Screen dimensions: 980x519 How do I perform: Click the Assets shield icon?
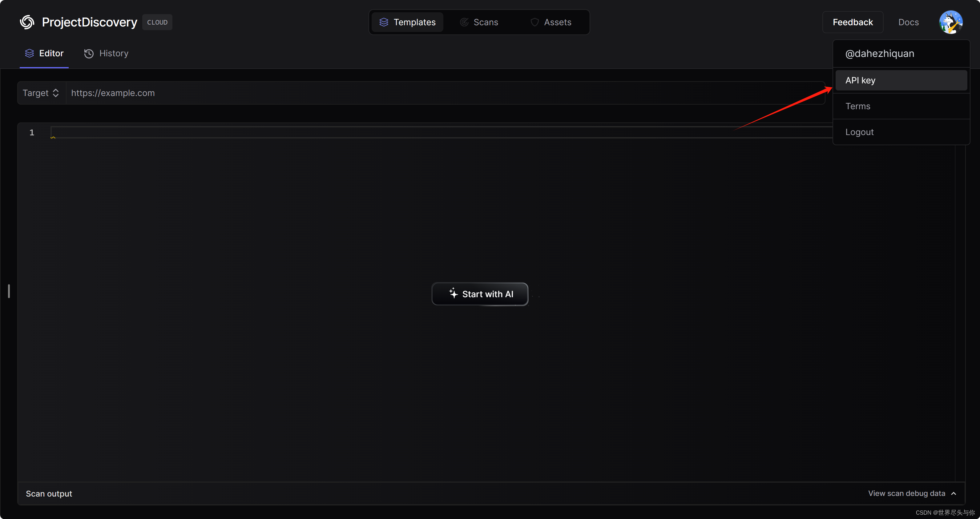(534, 22)
